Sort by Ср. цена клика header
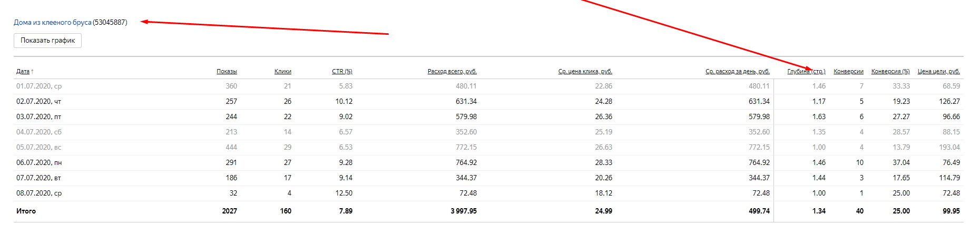This screenshot has width=980, height=243. click(x=585, y=71)
